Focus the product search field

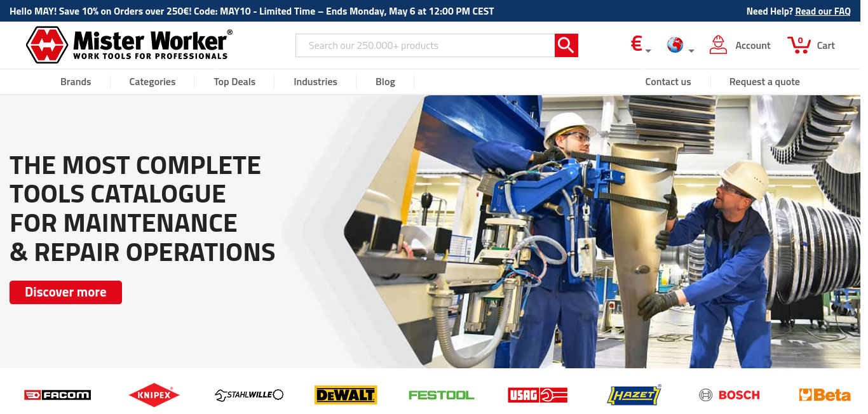click(x=425, y=45)
